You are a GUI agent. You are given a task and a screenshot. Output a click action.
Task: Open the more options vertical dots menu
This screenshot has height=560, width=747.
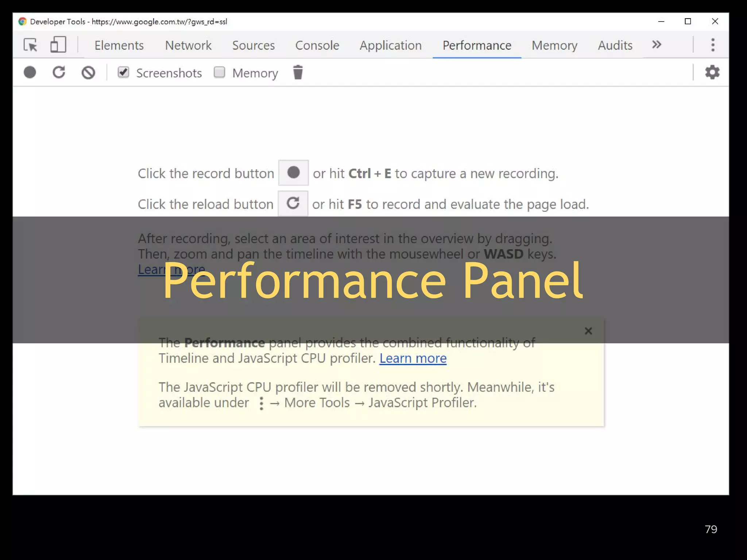click(713, 44)
